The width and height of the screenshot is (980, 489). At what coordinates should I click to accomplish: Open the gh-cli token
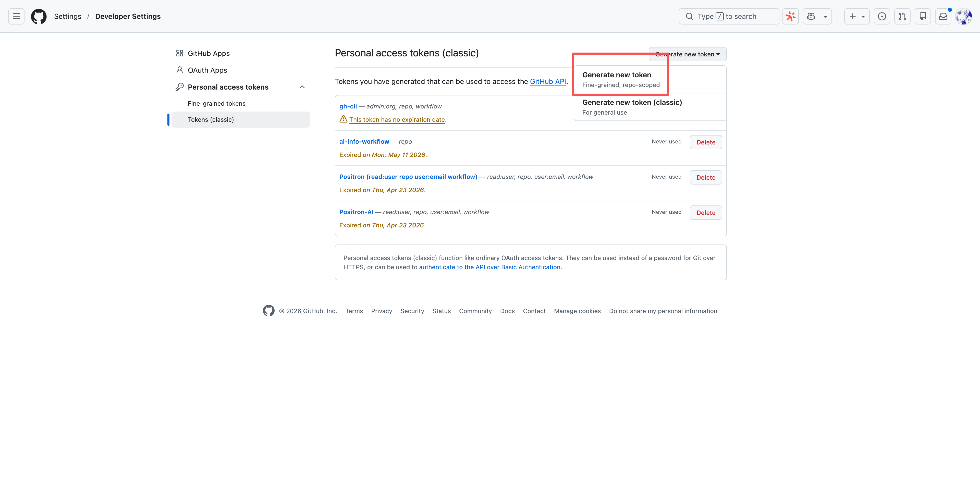click(348, 106)
